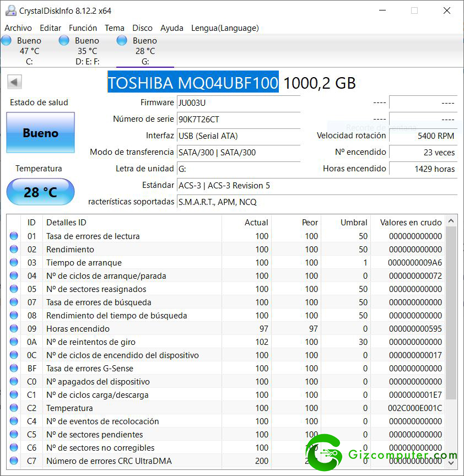464x476 pixels.
Task: Click the serial number field 90K7T26CT
Action: point(239,120)
